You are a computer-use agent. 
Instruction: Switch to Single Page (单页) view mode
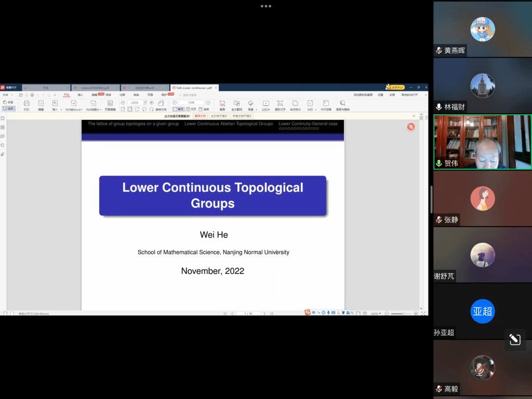click(x=179, y=109)
